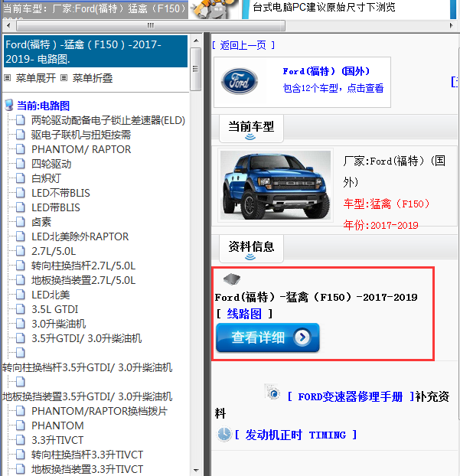Click page icon beside 白炽灯
Image resolution: width=460 pixels, height=476 pixels.
tap(21, 178)
